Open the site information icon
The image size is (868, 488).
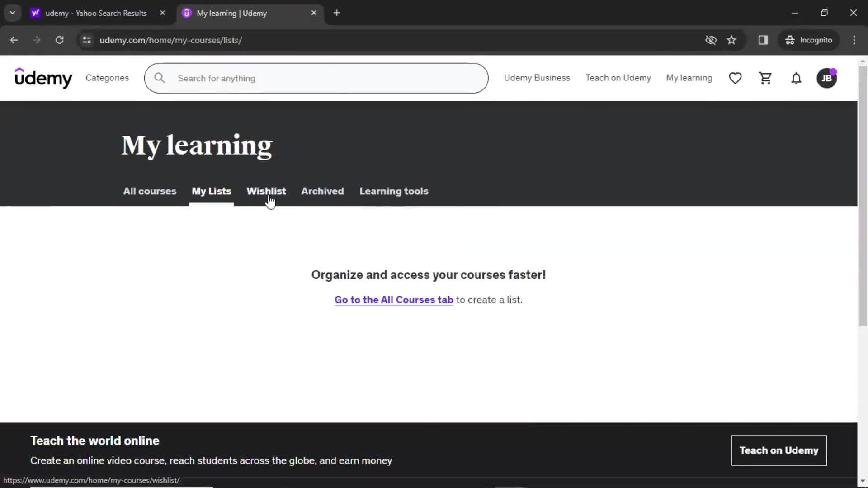(x=87, y=40)
